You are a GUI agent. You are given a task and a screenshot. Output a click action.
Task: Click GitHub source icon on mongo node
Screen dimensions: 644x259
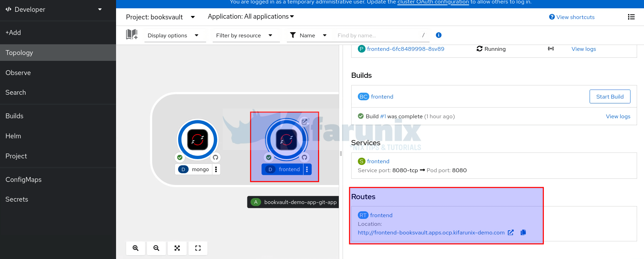(215, 157)
